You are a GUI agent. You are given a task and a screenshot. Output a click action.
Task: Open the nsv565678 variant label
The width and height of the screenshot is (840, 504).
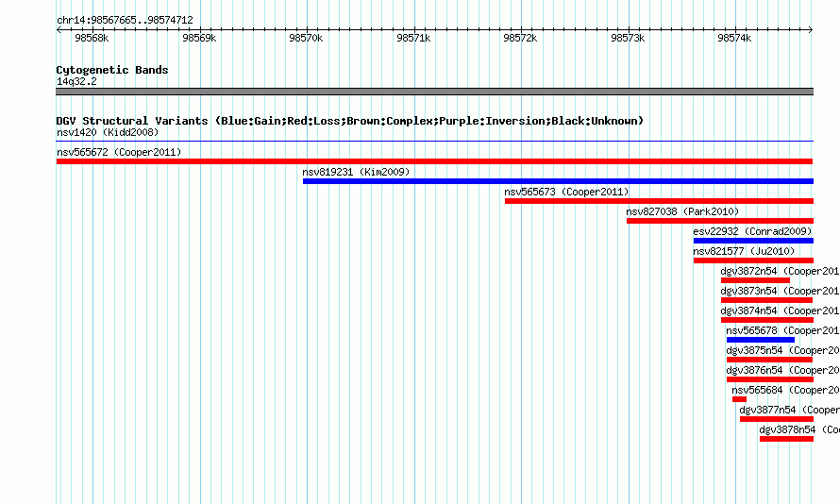pyautogui.click(x=782, y=330)
